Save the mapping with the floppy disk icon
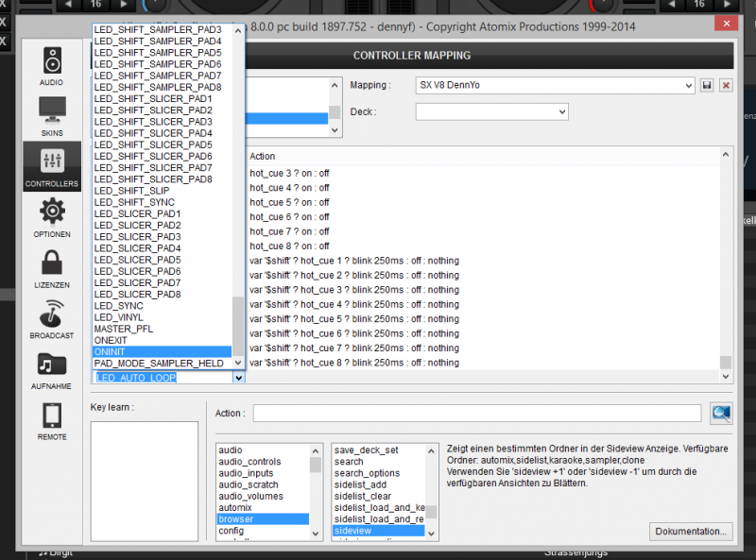 707,85
